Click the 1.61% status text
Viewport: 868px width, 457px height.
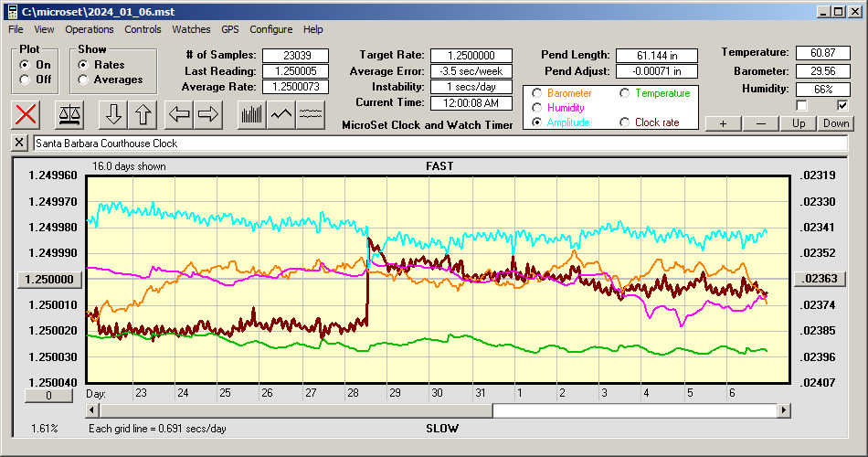(x=44, y=428)
